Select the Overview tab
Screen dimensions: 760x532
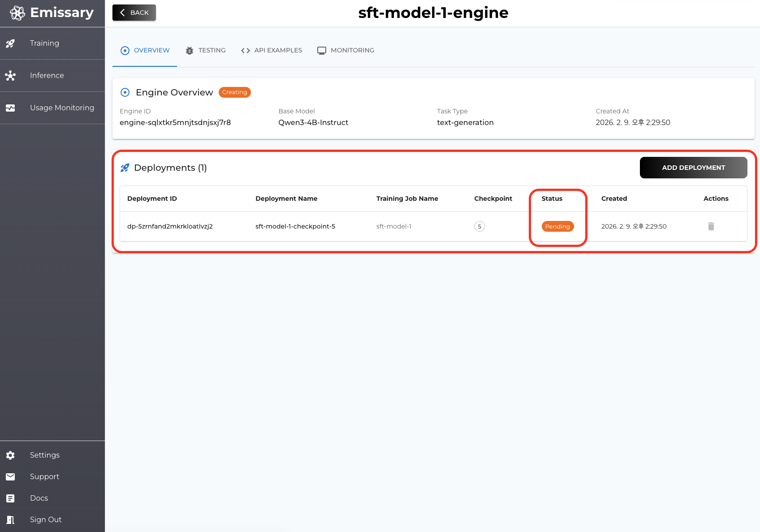click(x=145, y=50)
